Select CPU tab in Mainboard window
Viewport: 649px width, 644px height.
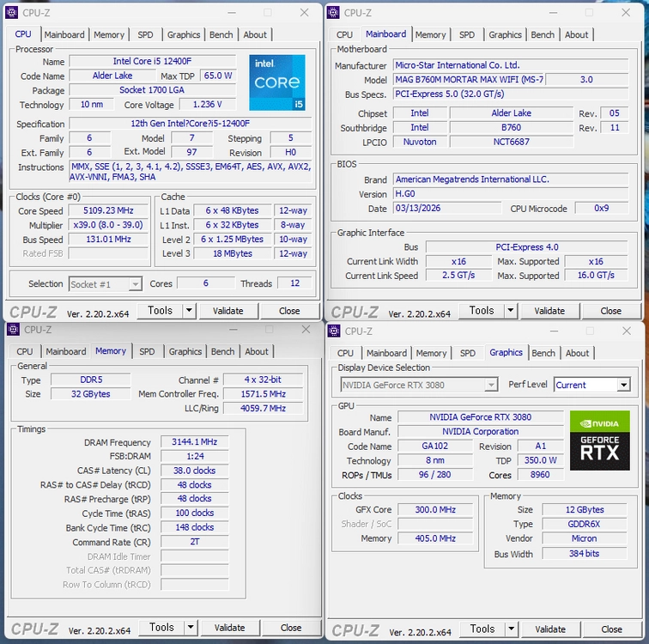coord(344,34)
